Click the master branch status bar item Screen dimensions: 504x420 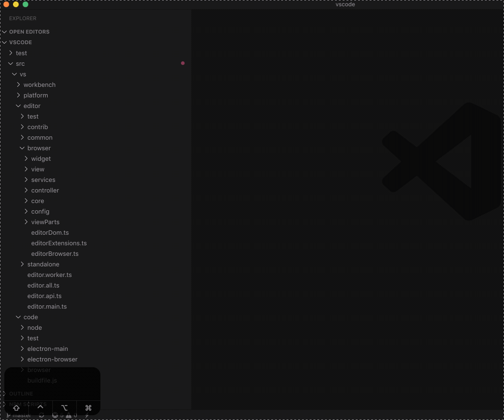pos(19,416)
